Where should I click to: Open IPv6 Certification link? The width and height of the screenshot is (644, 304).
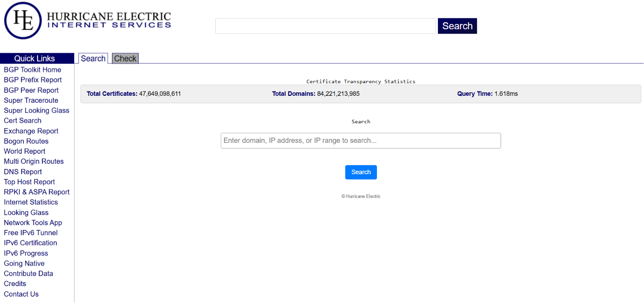(x=31, y=243)
